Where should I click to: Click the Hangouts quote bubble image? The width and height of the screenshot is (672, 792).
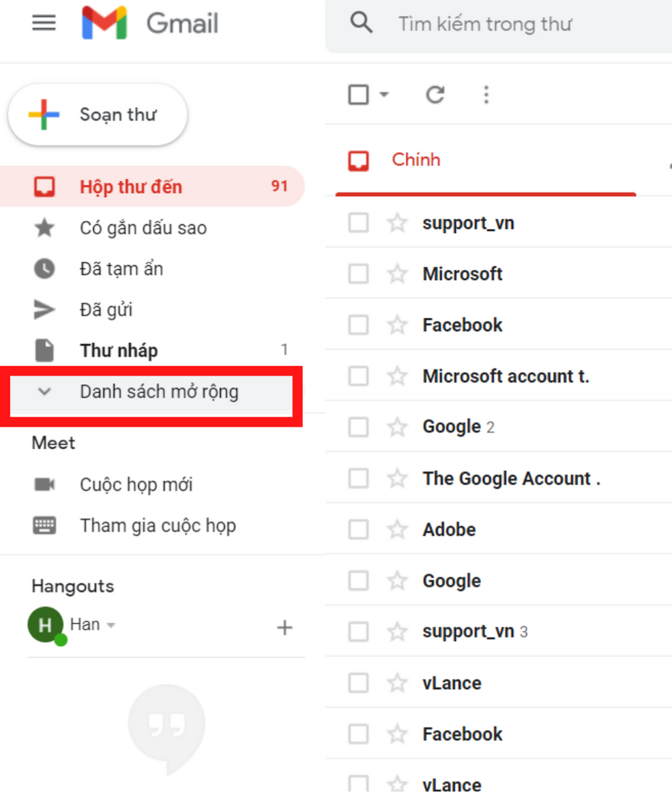[x=166, y=730]
